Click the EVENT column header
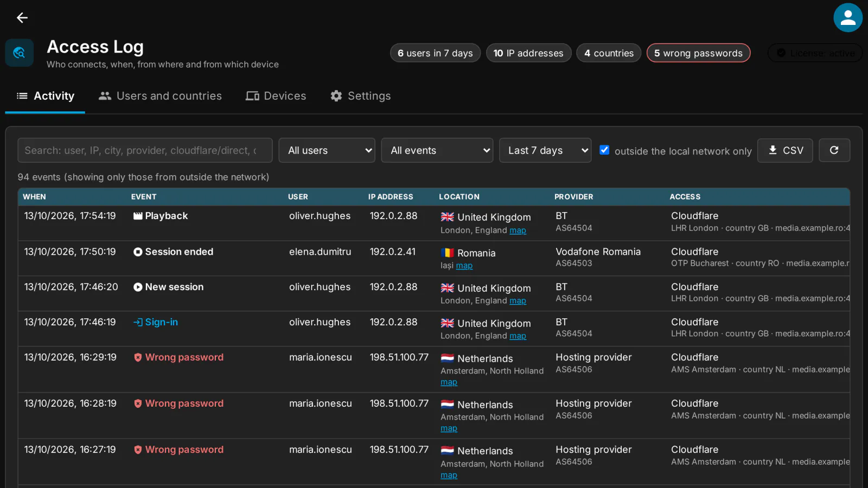Screen dimensions: 868x488 pyautogui.click(x=144, y=197)
